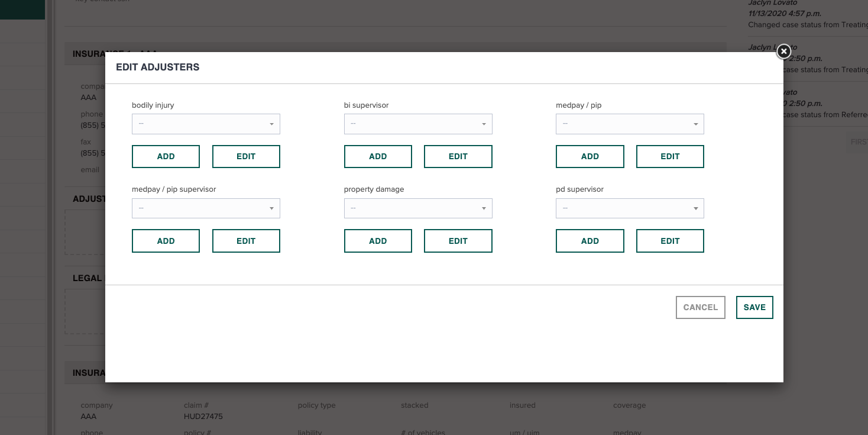Edit the pd supervisor adjuster

pos(670,241)
